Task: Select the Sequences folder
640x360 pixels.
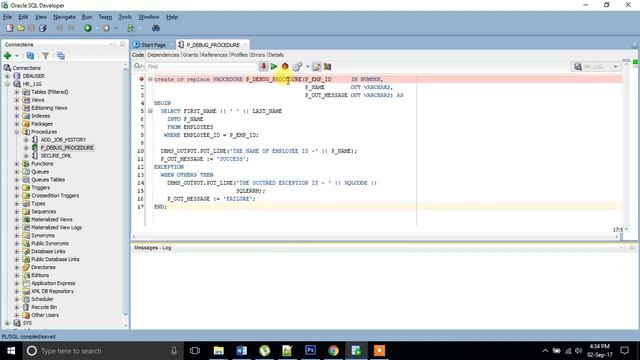Action: [x=43, y=211]
